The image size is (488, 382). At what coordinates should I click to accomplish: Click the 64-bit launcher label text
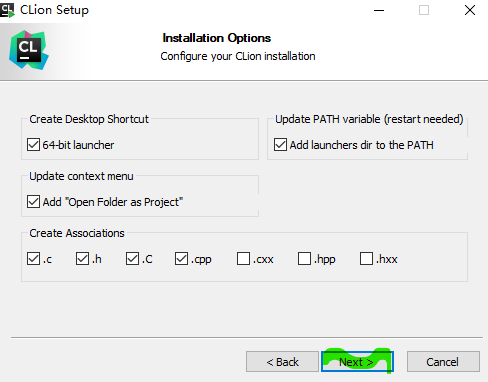click(78, 145)
